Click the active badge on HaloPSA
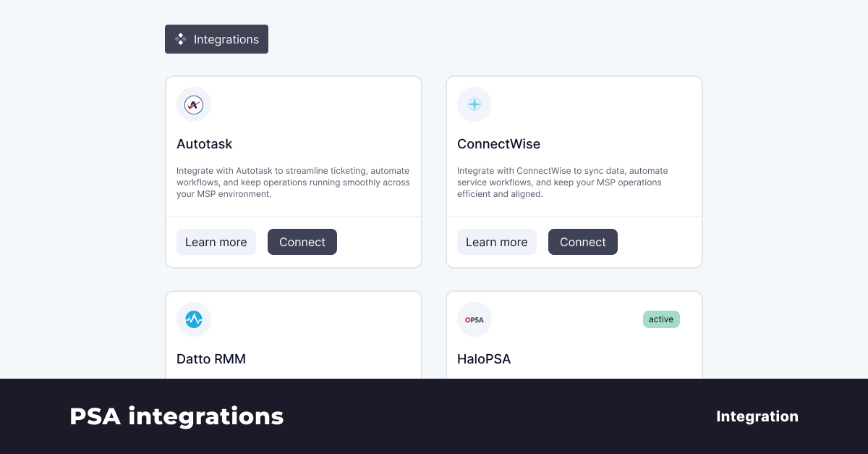Image resolution: width=868 pixels, height=454 pixels. (661, 319)
